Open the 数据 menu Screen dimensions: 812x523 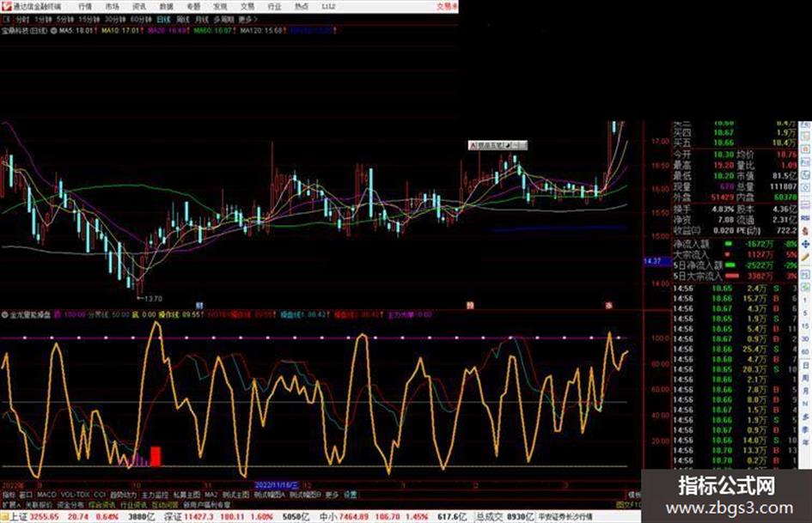tap(166, 7)
